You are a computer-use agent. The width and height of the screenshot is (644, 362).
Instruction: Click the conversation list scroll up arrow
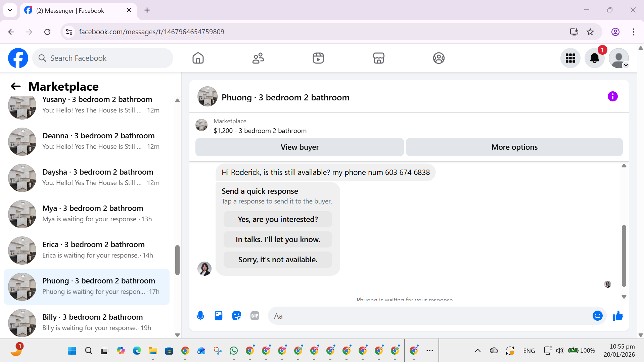177,100
